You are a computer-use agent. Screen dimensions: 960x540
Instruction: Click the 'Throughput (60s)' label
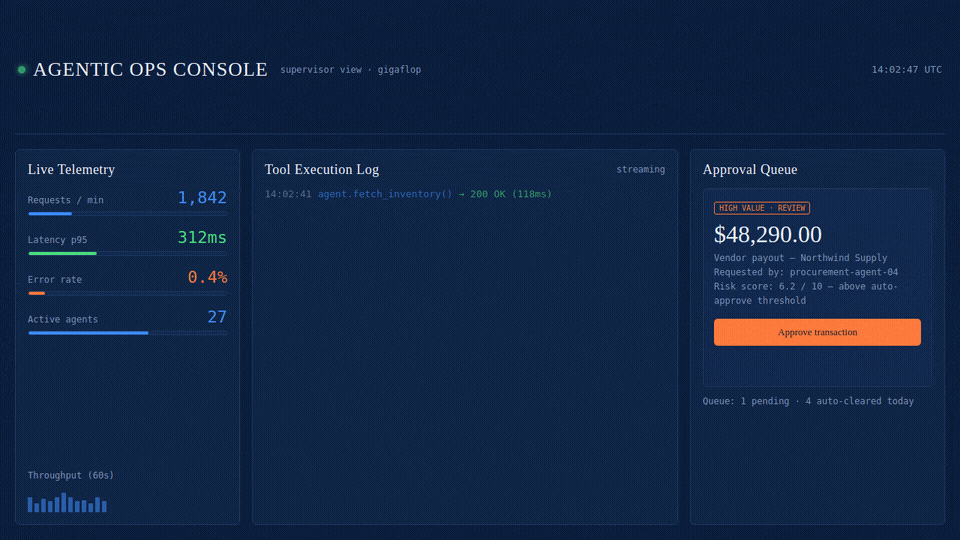(71, 476)
